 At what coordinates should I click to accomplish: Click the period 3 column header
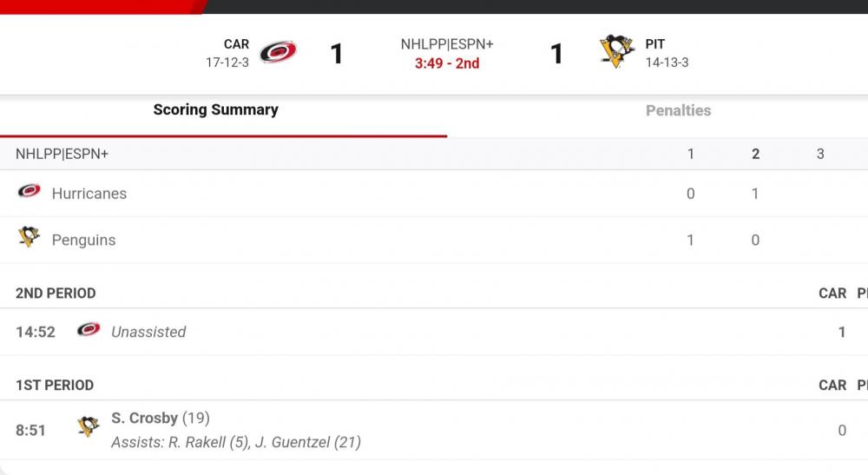tap(820, 154)
